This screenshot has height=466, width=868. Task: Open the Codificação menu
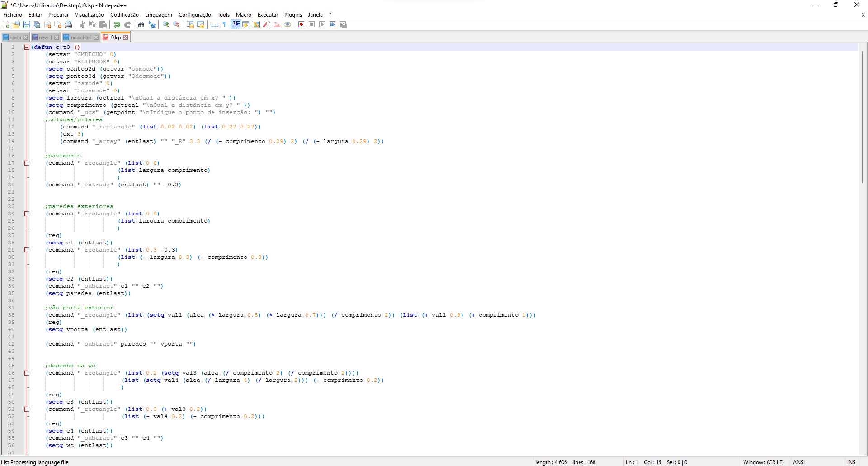pyautogui.click(x=125, y=15)
